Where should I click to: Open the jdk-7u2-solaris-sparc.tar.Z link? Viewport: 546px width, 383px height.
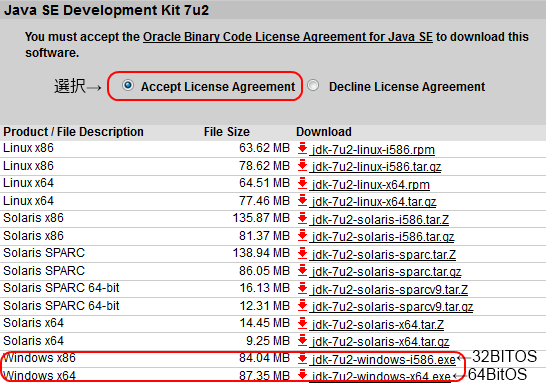(x=384, y=255)
